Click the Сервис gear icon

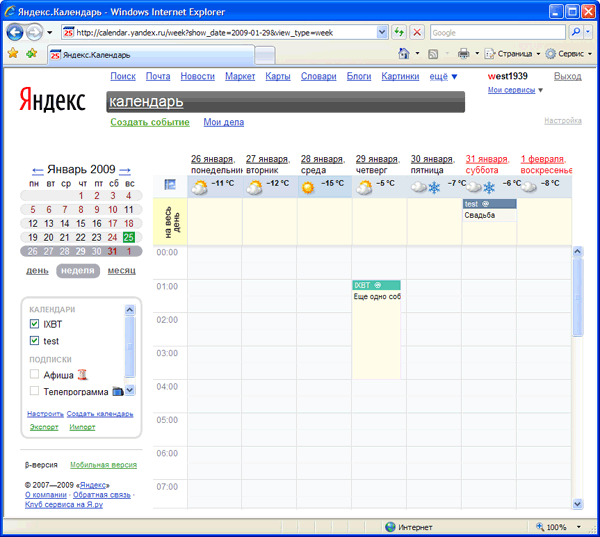(550, 54)
